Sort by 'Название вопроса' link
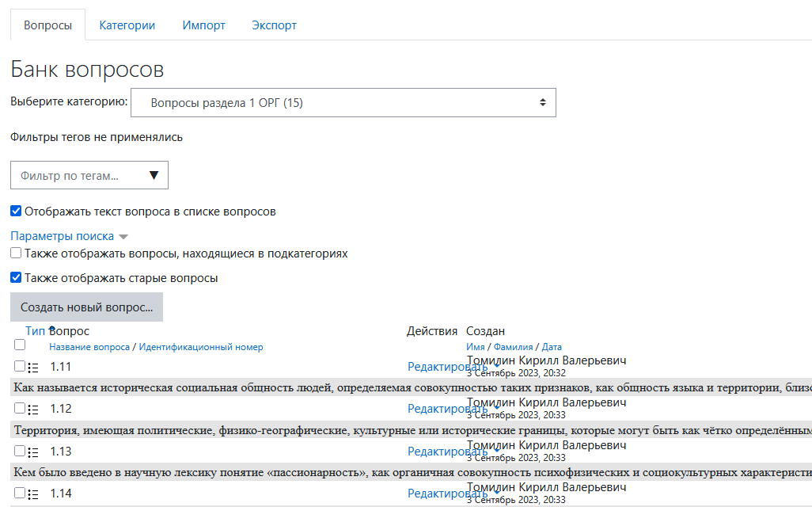 coord(89,347)
